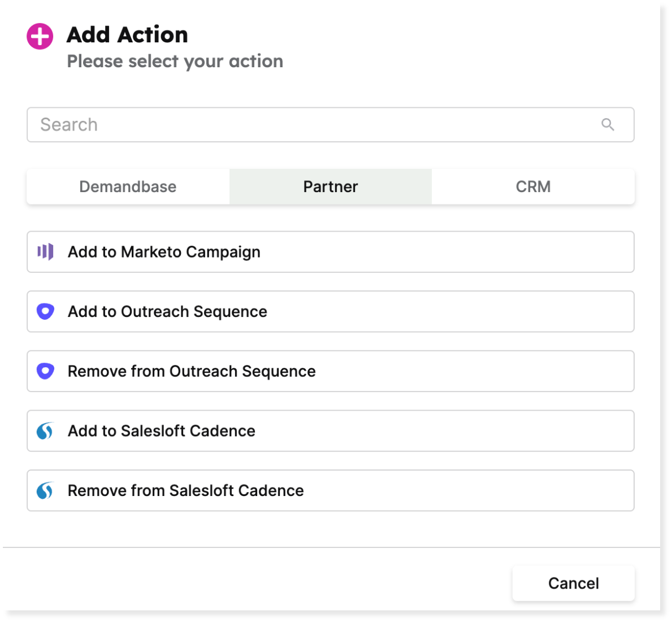Click the Marketo logo icon
This screenshot has width=672, height=622.
(45, 252)
